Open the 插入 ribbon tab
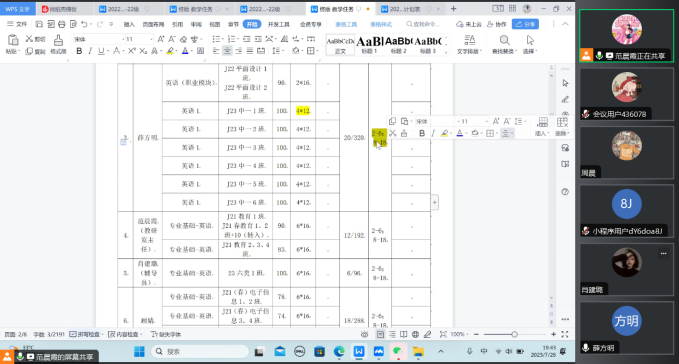Screen dimensions: 679x364 coord(129,24)
